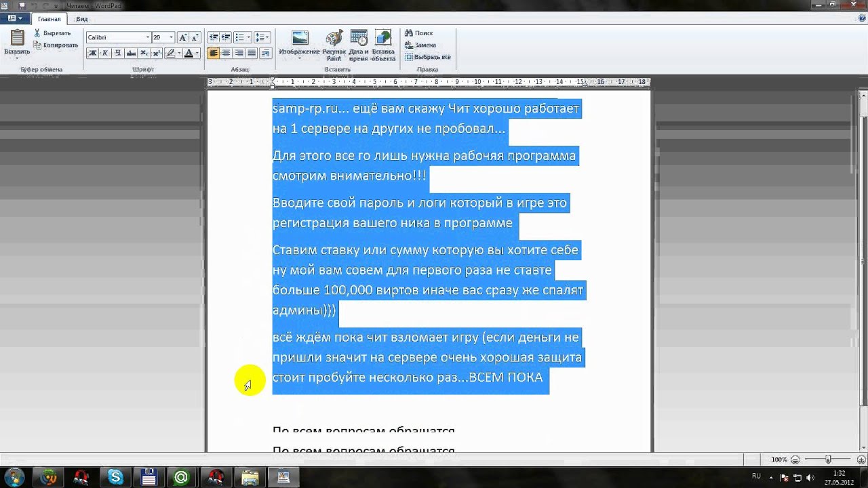868x488 pixels.
Task: Expand Изображение options arrow
Action: (x=300, y=58)
